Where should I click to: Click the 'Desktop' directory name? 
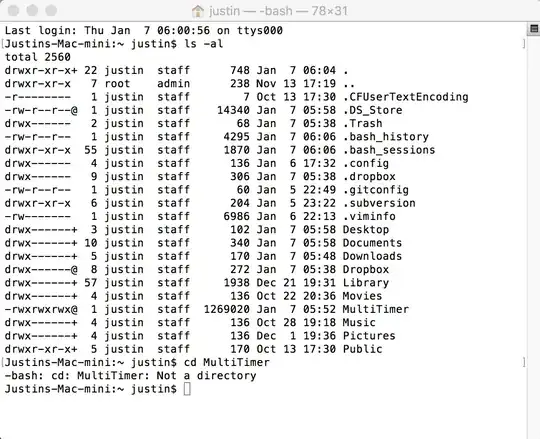tap(366, 230)
